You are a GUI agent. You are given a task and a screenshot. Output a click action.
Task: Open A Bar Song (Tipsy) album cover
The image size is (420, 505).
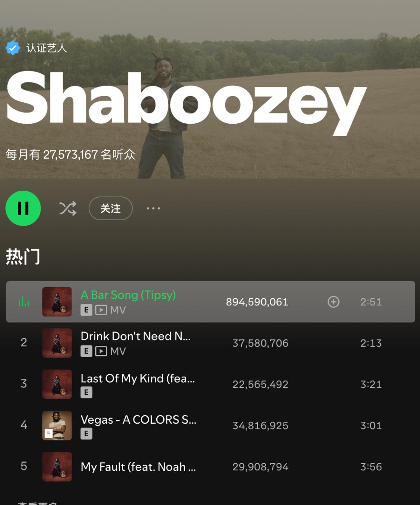click(x=57, y=302)
